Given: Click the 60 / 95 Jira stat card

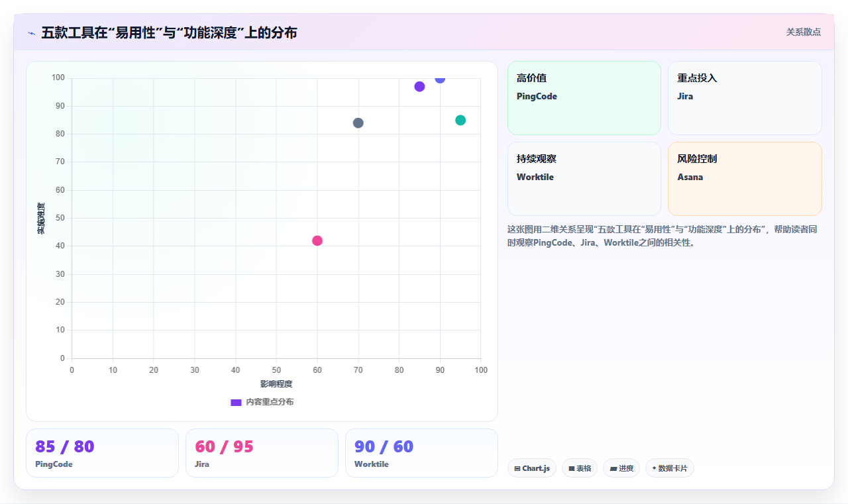Looking at the screenshot, I should click(x=262, y=453).
